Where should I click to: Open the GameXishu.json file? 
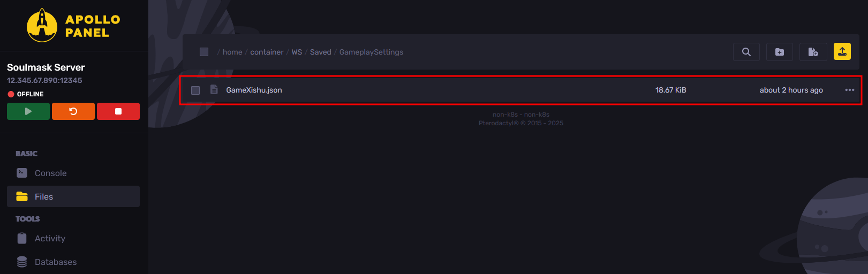[254, 90]
